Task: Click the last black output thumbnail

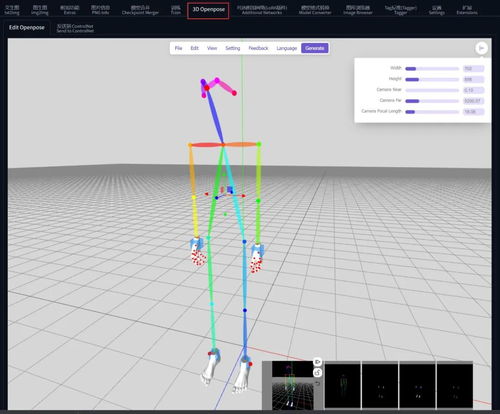Action: click(455, 386)
